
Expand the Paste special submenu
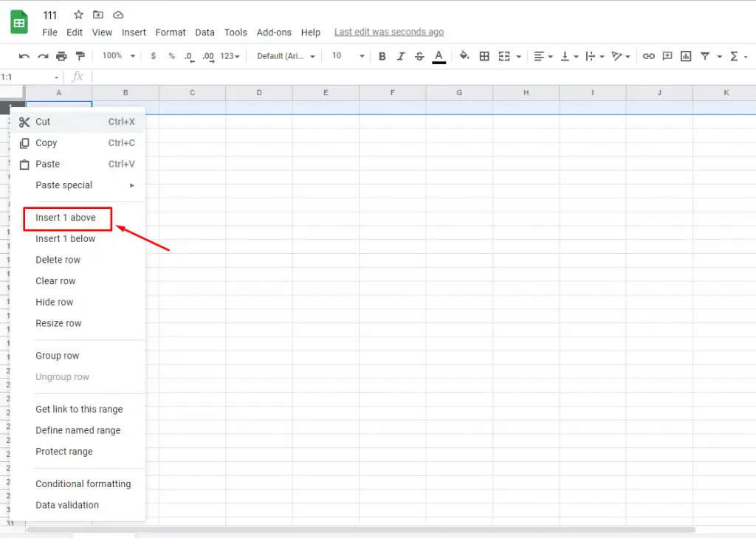point(78,185)
